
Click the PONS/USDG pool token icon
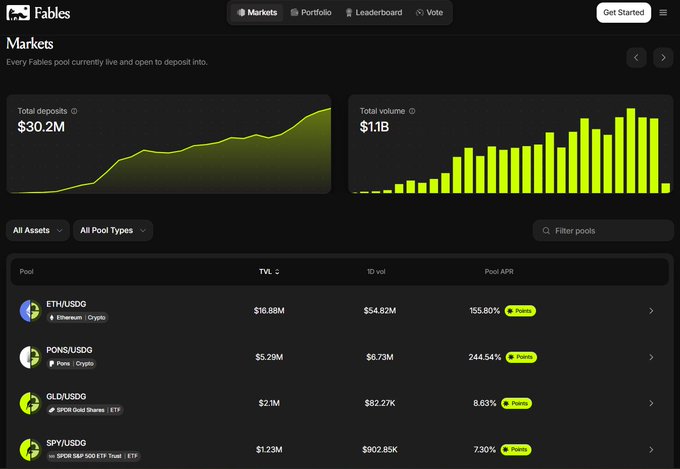tap(30, 357)
